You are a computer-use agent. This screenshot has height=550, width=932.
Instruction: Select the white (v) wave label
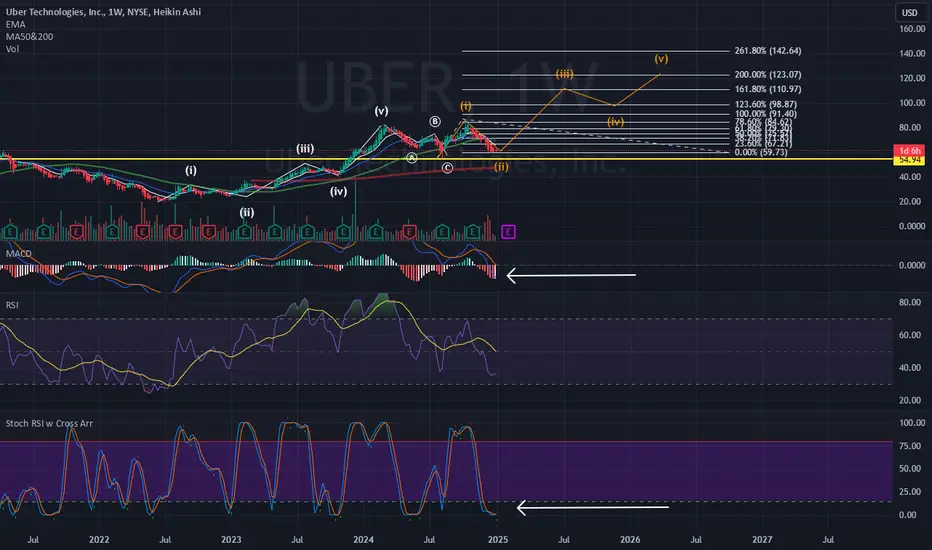tap(381, 111)
